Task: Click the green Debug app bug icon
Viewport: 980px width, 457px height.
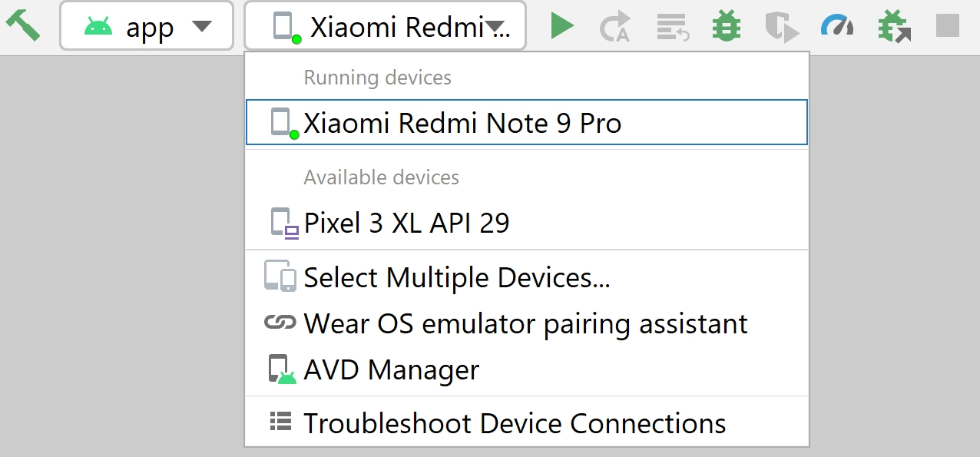Action: (727, 26)
